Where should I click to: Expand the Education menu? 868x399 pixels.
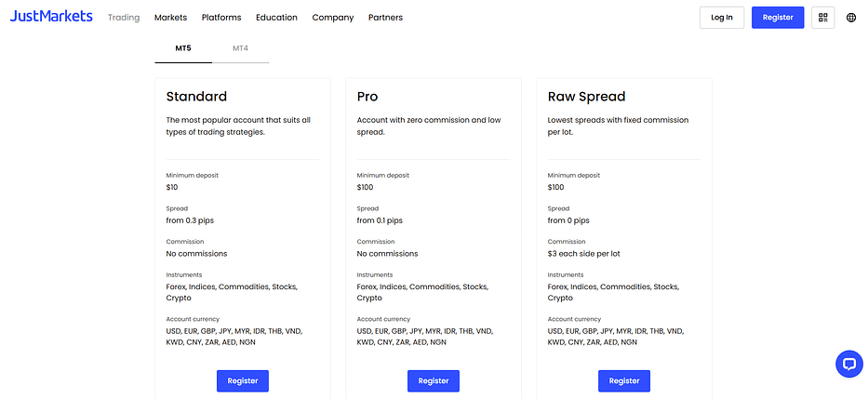276,18
